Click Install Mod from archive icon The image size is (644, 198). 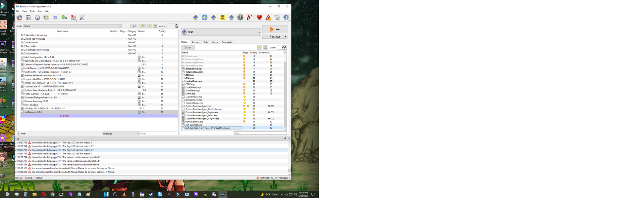(29, 17)
